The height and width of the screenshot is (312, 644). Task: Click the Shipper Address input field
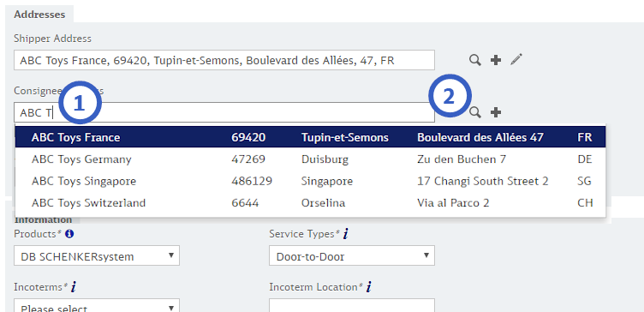coord(224,60)
